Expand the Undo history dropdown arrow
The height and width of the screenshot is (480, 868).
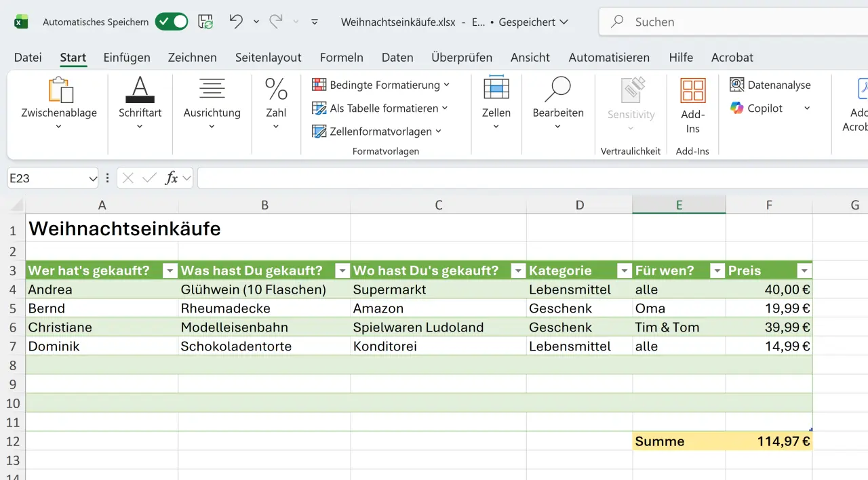pos(256,22)
